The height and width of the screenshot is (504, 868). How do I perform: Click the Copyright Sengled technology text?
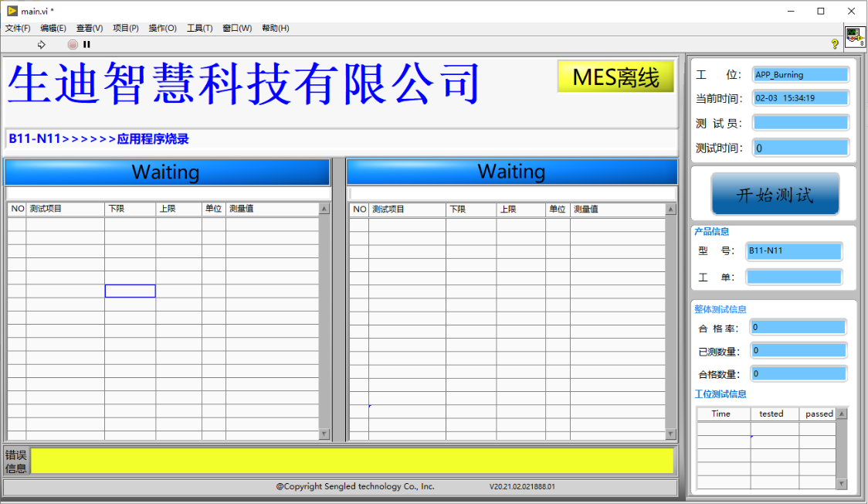(x=355, y=486)
